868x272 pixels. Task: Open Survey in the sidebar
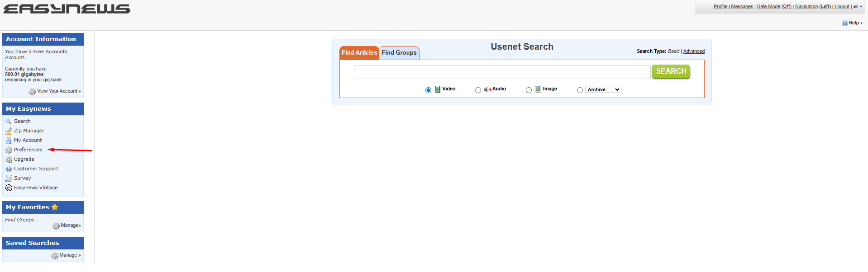pos(22,178)
